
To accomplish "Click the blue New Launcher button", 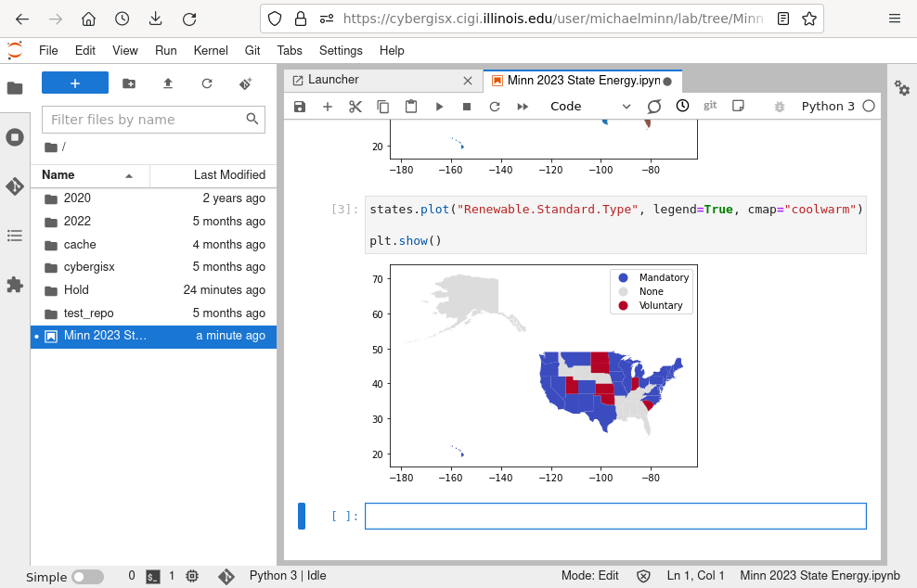I will [75, 83].
